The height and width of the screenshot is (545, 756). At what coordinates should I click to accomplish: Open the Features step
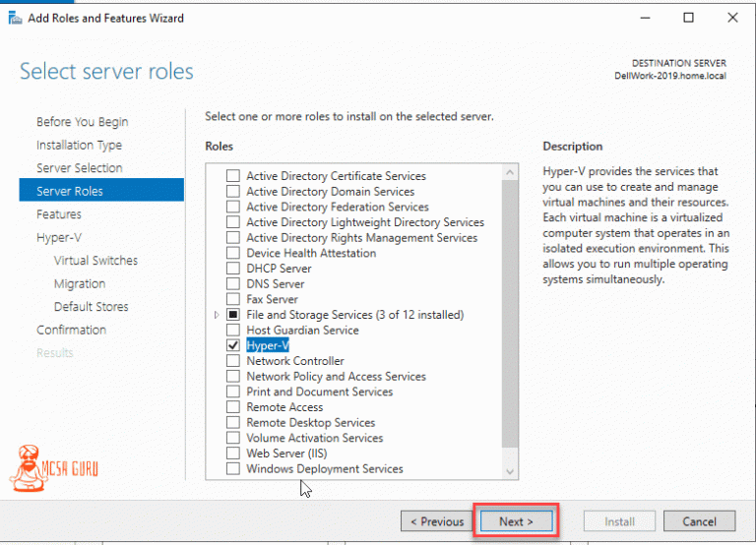click(x=59, y=214)
